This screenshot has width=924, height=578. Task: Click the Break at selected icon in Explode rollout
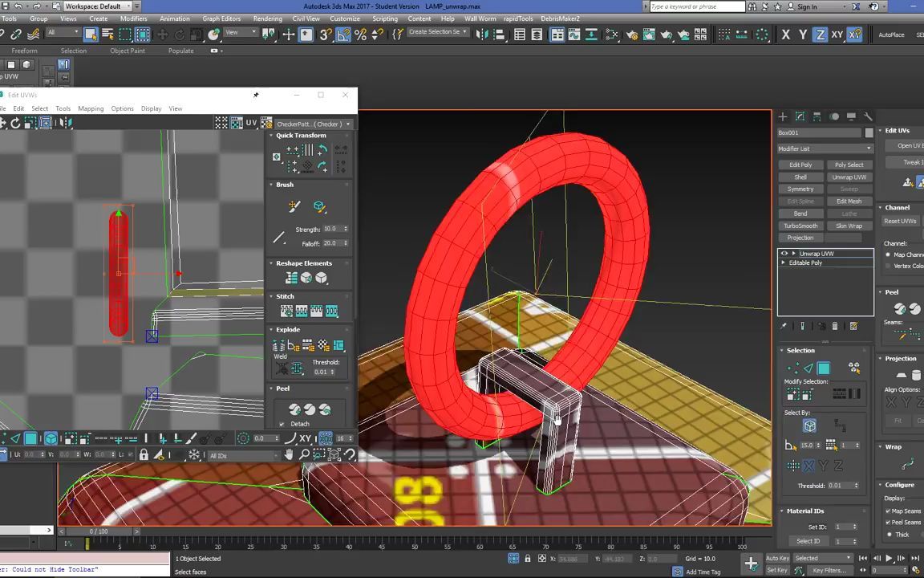(x=274, y=345)
